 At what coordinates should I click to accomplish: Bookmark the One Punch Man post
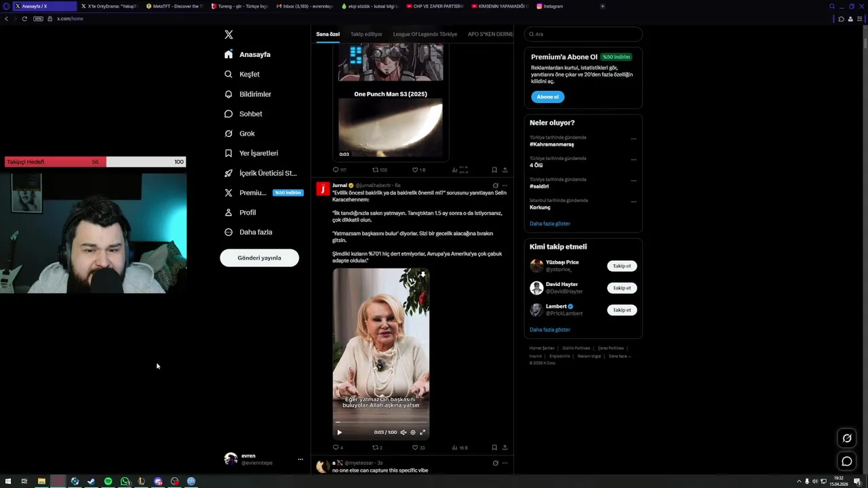point(494,170)
